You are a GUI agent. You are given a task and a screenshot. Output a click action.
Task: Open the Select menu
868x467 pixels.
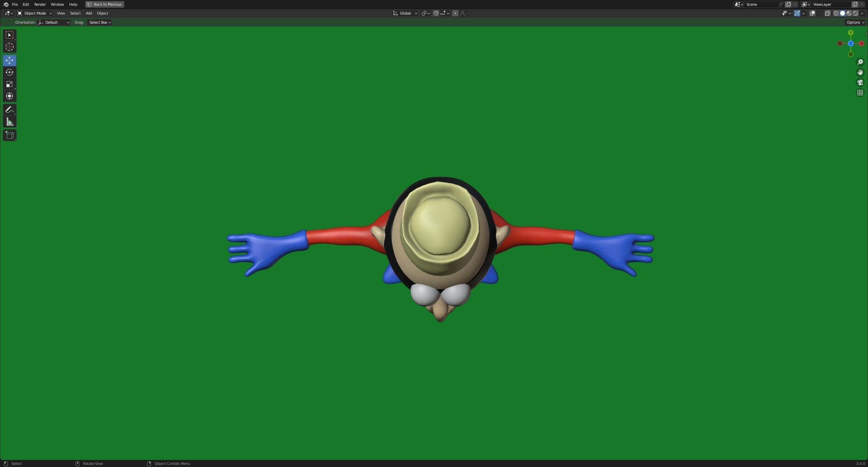[x=75, y=13]
